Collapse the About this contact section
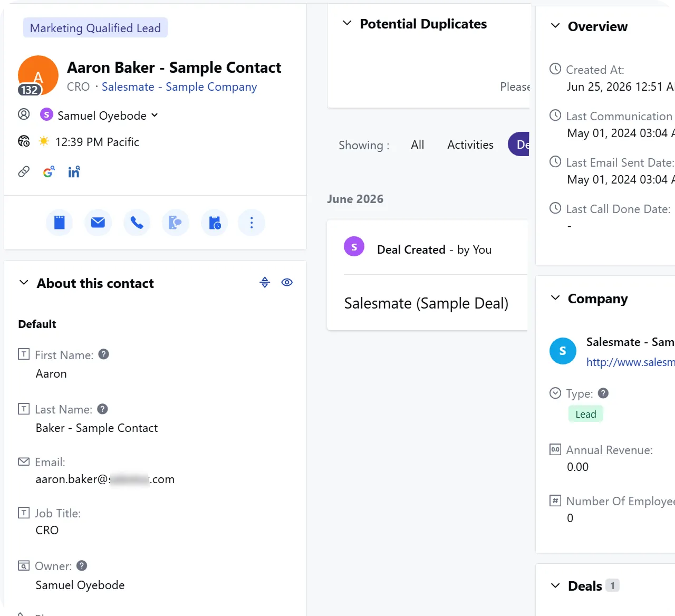Viewport: 675px width, 616px height. [24, 283]
